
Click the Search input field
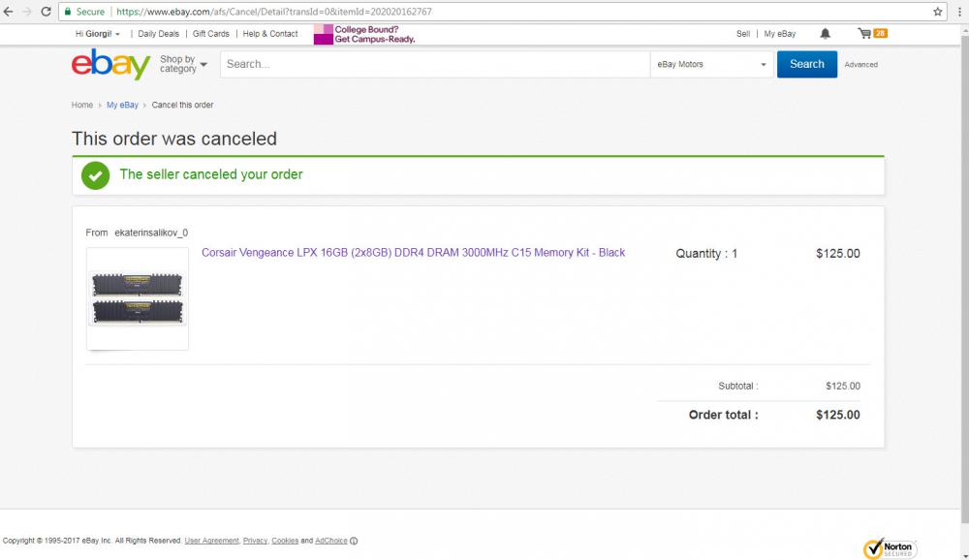[x=434, y=65]
